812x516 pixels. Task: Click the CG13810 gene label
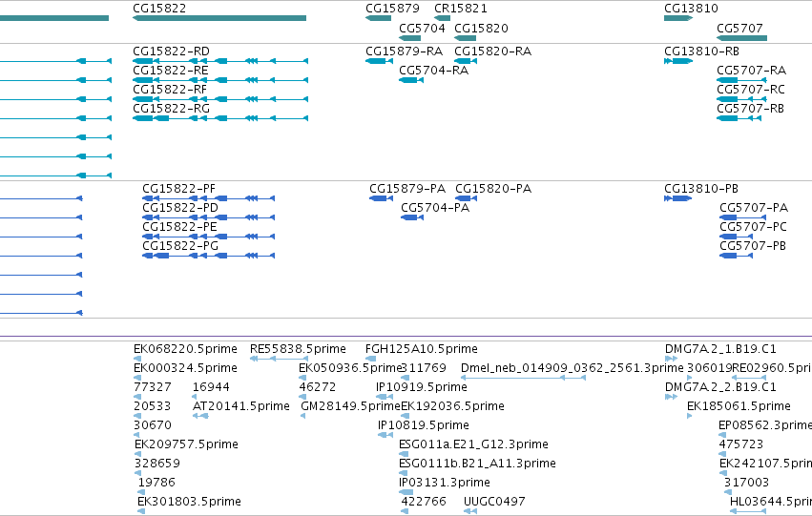tap(691, 9)
